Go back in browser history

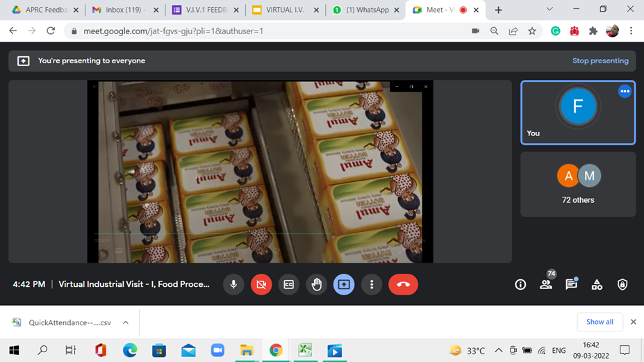tap(13, 31)
